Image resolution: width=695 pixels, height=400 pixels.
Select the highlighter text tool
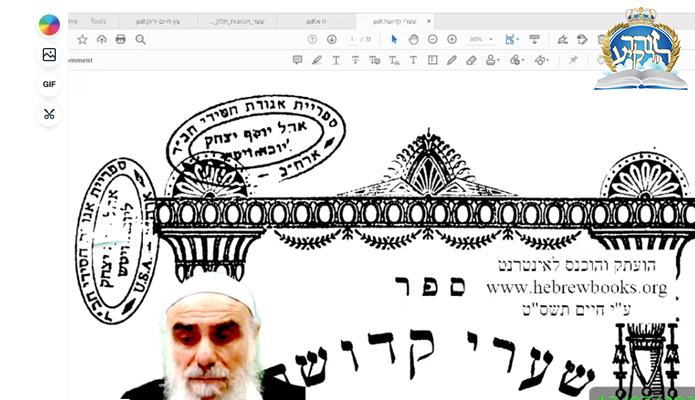[x=316, y=60]
